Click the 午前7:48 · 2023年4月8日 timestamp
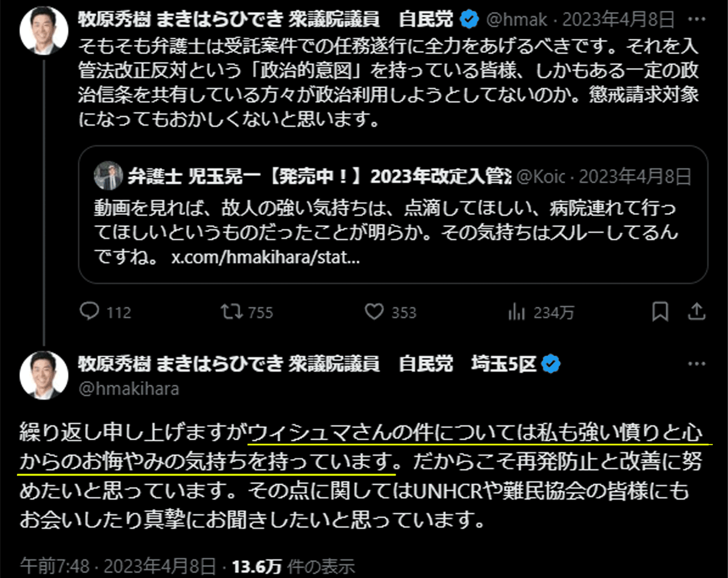 tap(118, 566)
